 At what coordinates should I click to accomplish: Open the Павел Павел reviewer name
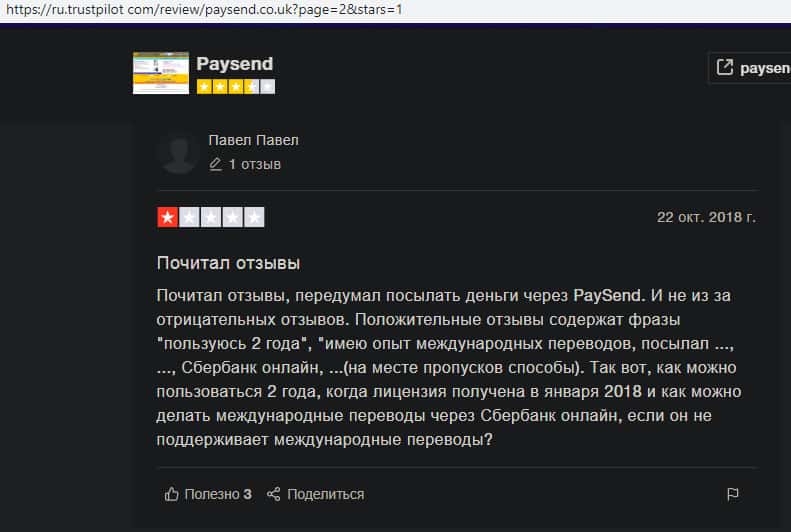point(253,140)
